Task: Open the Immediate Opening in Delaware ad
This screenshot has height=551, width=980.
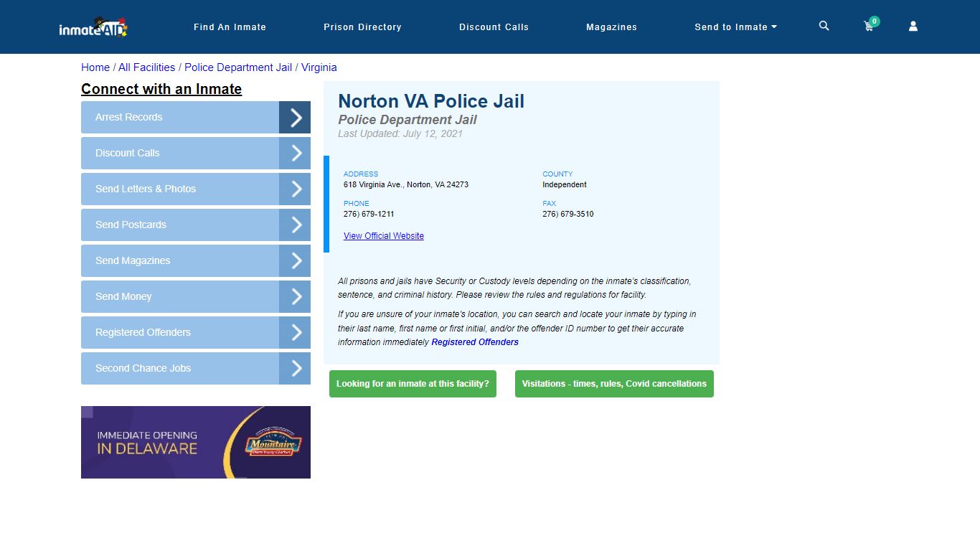Action: click(x=196, y=442)
